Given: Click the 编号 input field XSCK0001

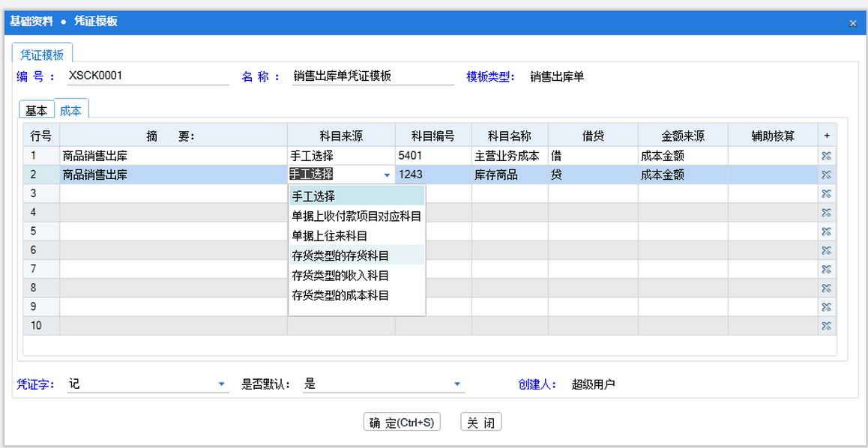Looking at the screenshot, I should 146,76.
